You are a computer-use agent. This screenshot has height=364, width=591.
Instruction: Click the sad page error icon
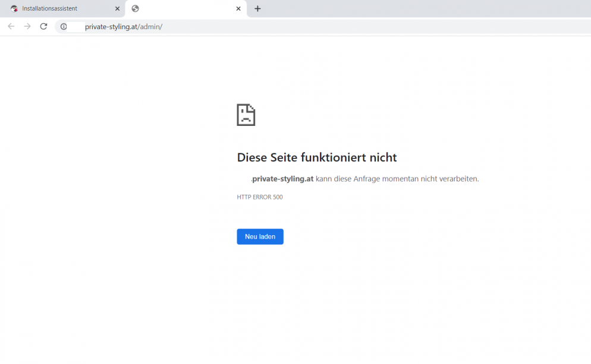tap(246, 115)
